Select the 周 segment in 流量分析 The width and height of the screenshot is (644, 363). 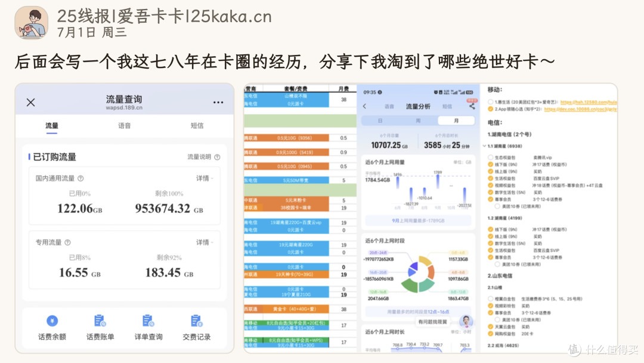[x=417, y=121]
